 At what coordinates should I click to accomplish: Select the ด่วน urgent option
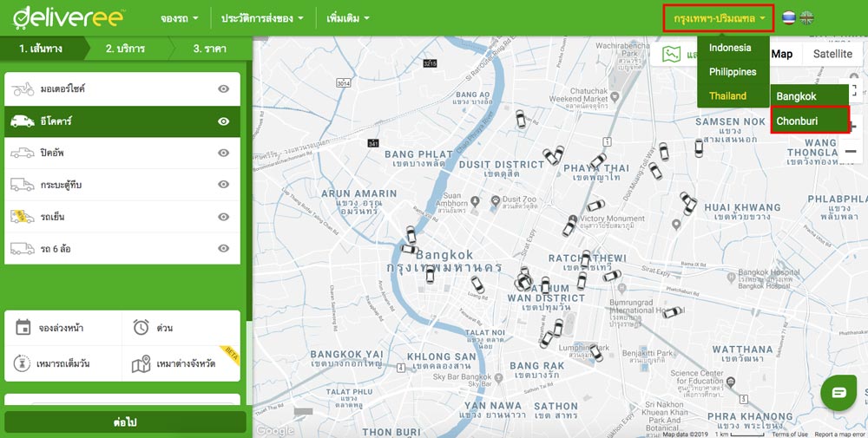point(181,328)
